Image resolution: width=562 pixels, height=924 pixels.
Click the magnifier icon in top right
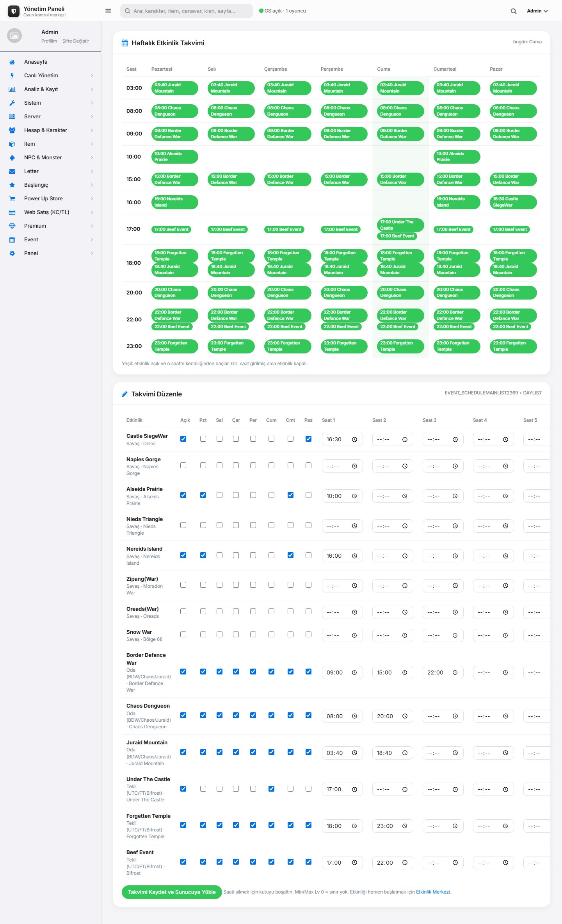pyautogui.click(x=514, y=11)
